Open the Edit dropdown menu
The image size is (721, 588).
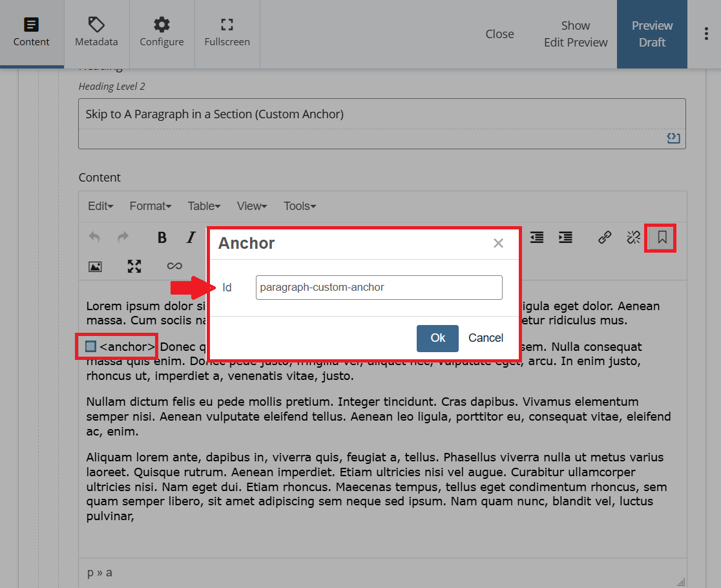click(100, 206)
